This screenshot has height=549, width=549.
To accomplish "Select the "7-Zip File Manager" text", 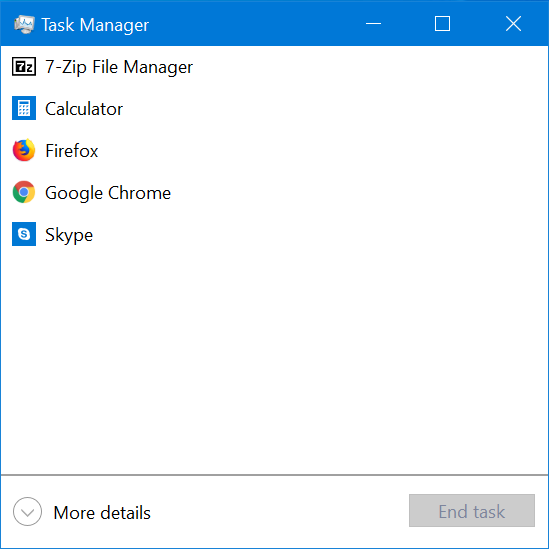I will (119, 67).
